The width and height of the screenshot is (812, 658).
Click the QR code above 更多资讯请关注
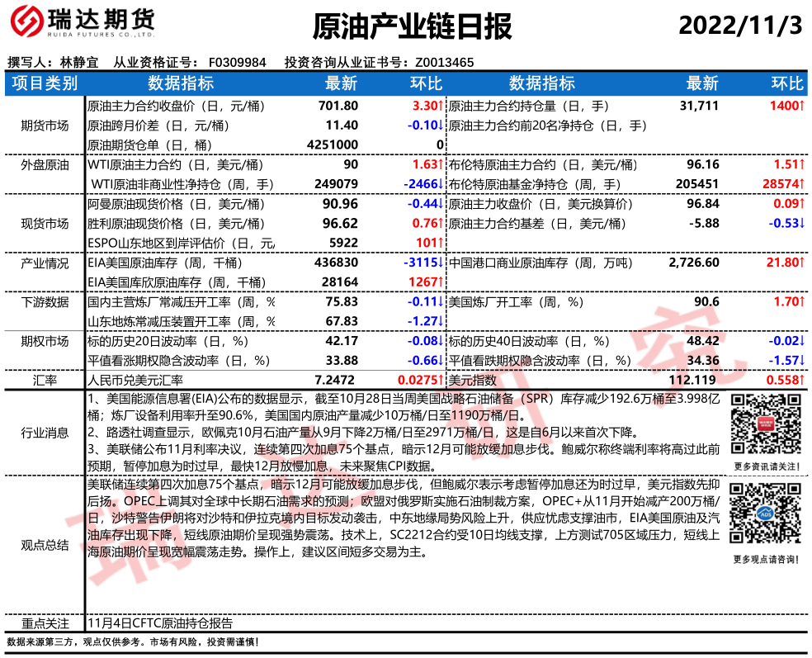coord(765,423)
